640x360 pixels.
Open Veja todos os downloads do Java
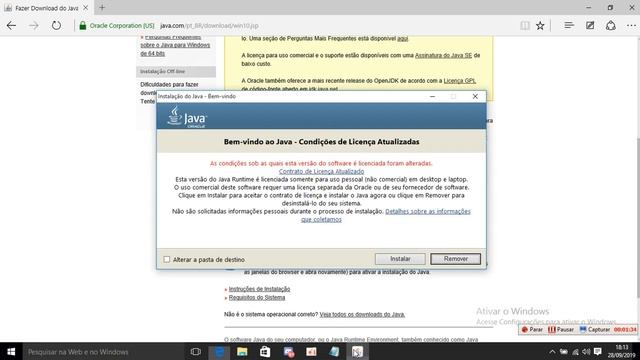point(362,314)
